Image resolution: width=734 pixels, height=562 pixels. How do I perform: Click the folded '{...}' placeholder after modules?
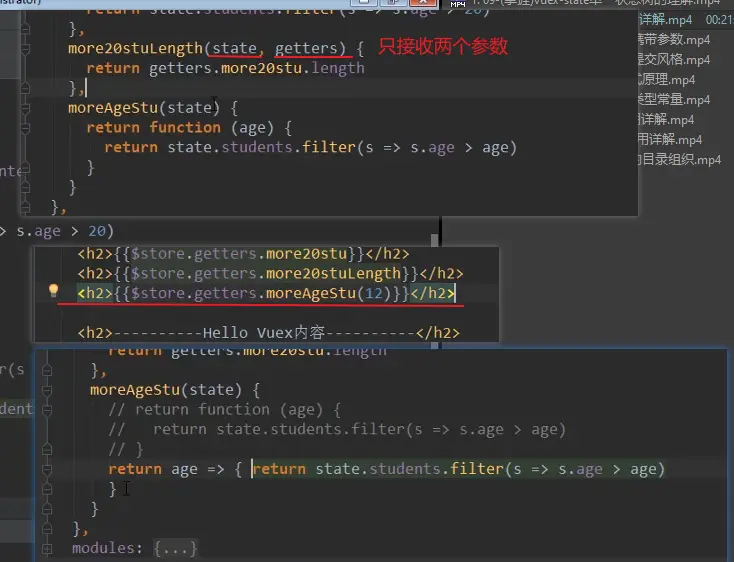(176, 548)
